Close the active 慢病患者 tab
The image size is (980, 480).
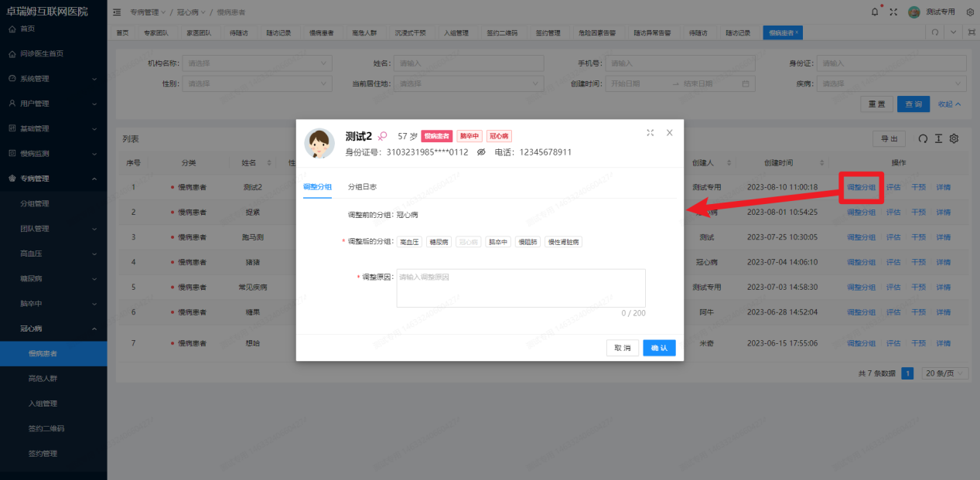[x=797, y=33]
